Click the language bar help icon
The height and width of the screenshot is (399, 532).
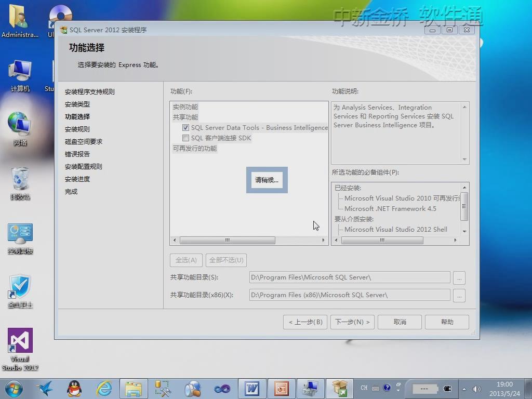(x=387, y=388)
